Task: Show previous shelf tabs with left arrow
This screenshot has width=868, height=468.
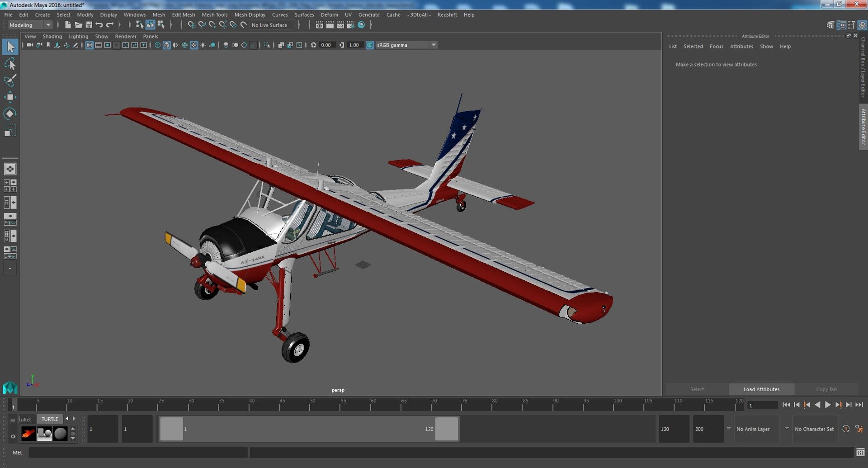Action: click(67, 419)
